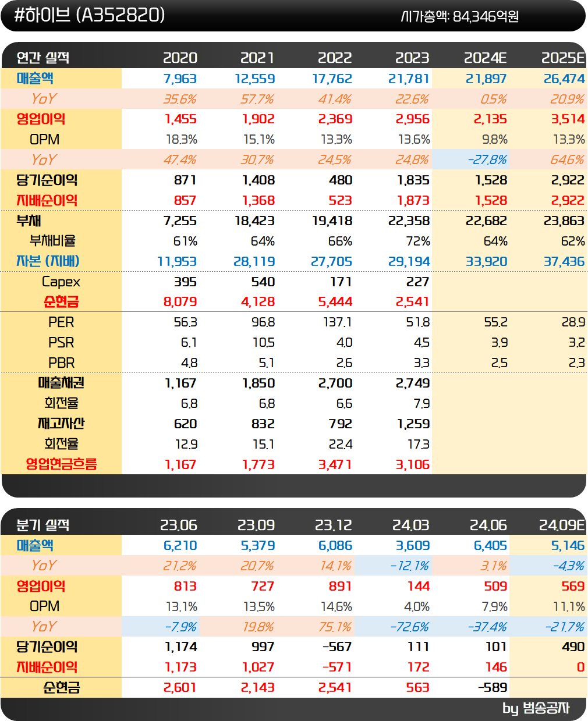The width and height of the screenshot is (588, 721).
Task: Click the 2020 column header
Action: click(180, 58)
